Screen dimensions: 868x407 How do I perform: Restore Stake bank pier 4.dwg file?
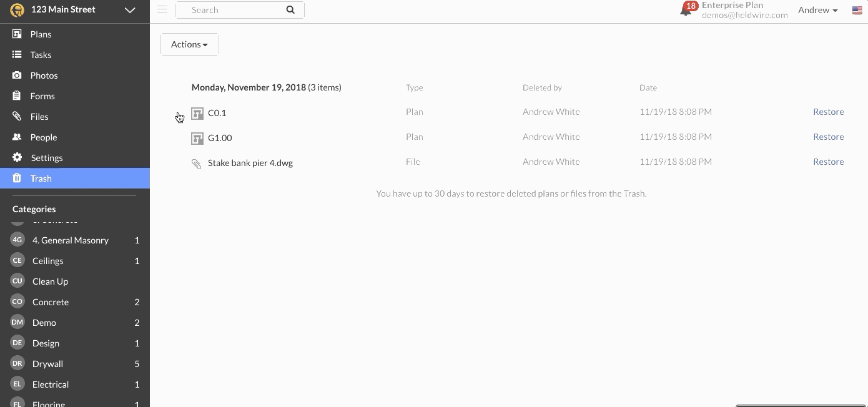[x=828, y=162]
